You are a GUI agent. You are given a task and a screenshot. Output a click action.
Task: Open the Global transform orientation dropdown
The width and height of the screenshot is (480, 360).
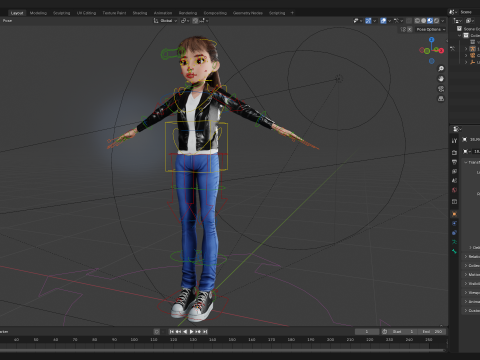pos(165,21)
